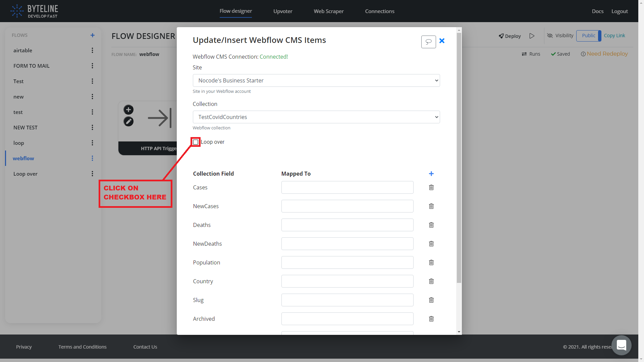Click the Population mapped-to input

click(x=347, y=262)
